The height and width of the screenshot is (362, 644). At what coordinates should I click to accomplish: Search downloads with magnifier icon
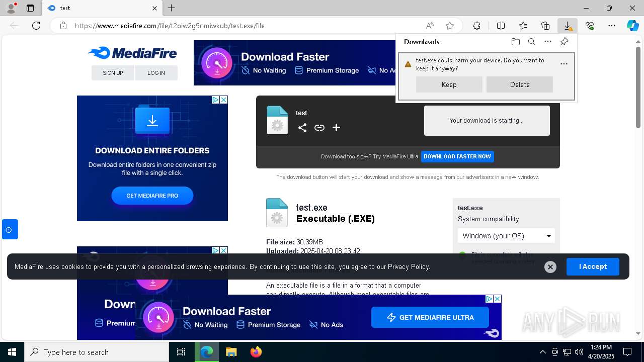coord(532,42)
